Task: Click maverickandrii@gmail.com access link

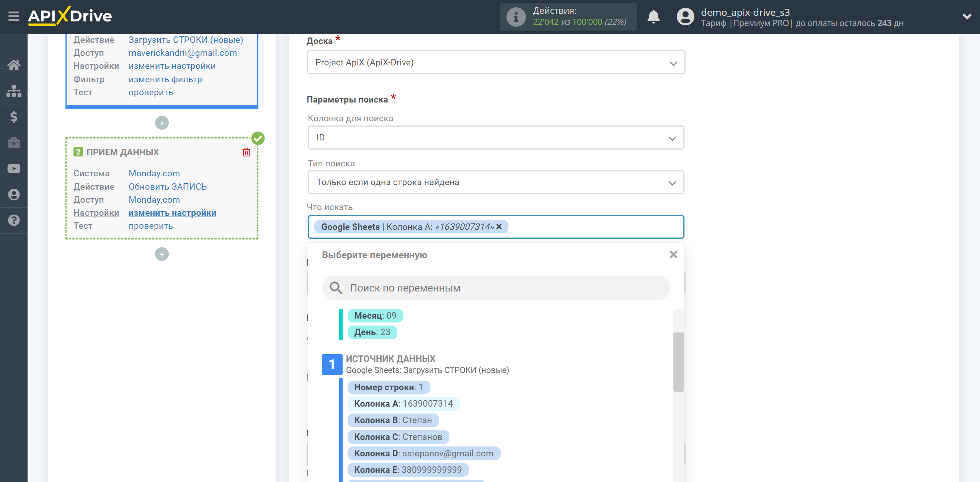Action: tap(183, 53)
